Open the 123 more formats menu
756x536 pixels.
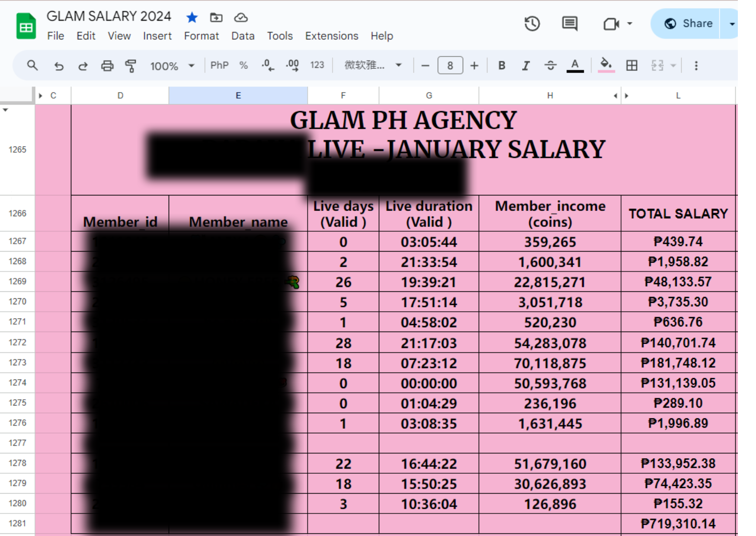coord(317,65)
